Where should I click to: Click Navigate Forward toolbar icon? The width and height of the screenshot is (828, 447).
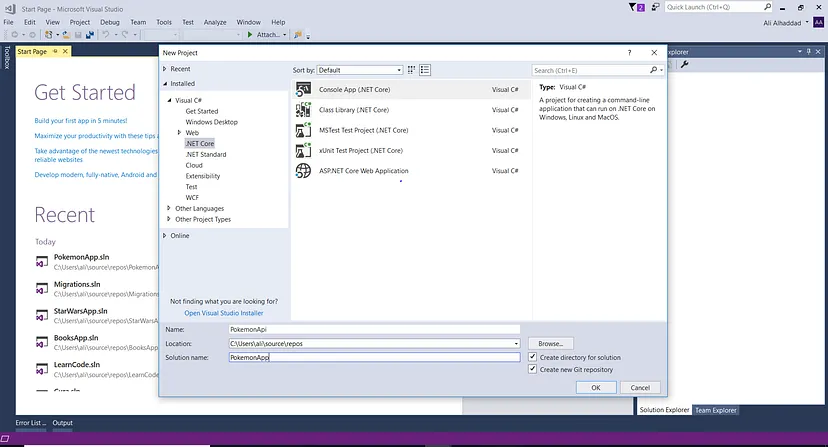tap(32, 35)
